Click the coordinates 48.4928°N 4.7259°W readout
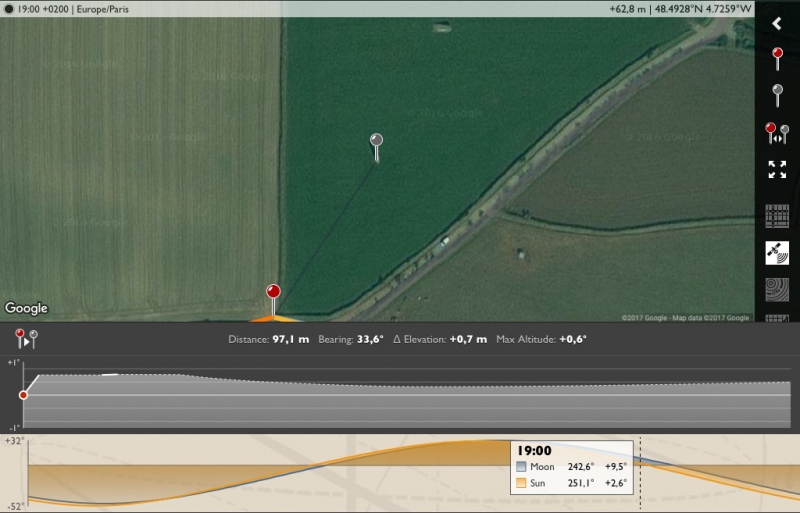Image resolution: width=800 pixels, height=513 pixels. [x=703, y=9]
